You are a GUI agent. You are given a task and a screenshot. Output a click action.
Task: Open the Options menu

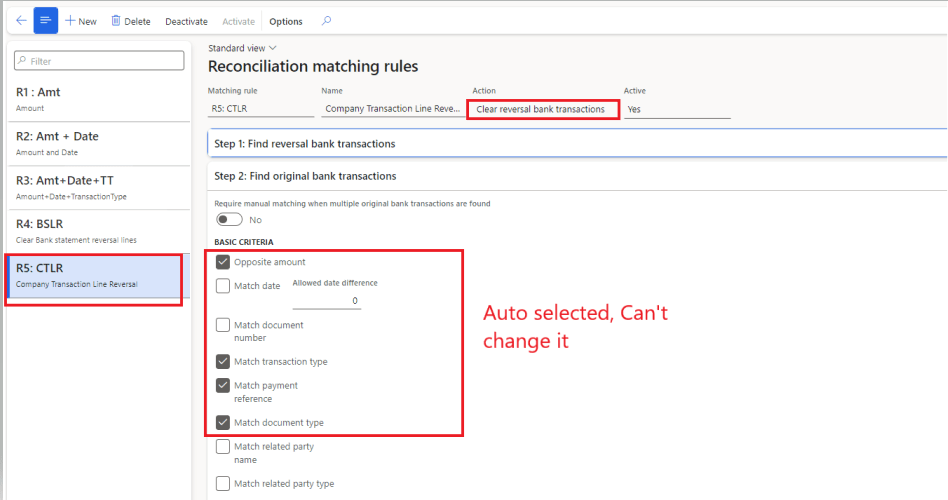[x=286, y=21]
